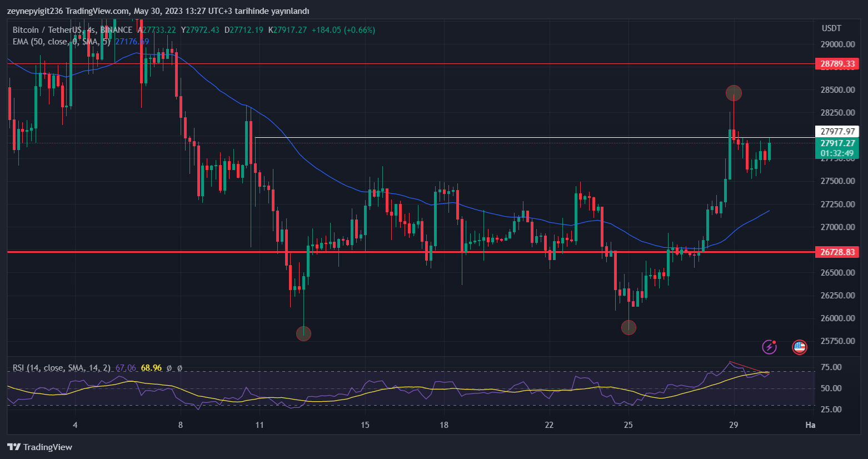868x459 pixels.
Task: Click date label 25 on time axis
Action: [628, 425]
